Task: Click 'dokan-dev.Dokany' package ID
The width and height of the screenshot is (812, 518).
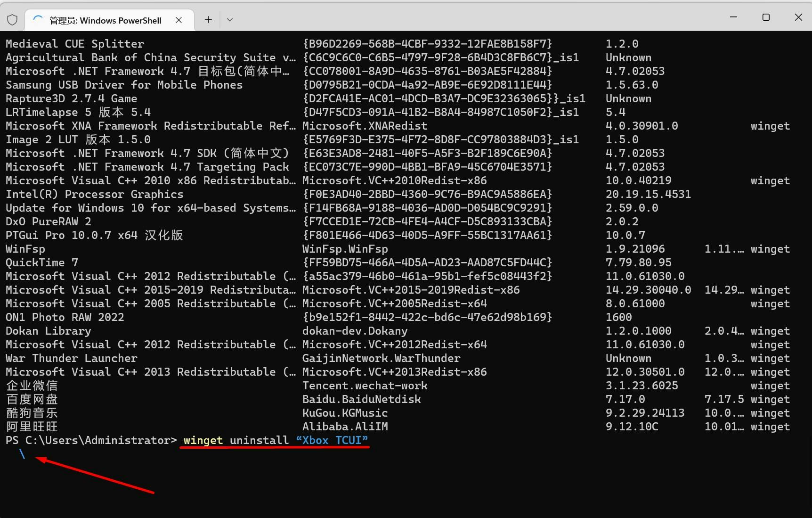Action: (x=355, y=331)
